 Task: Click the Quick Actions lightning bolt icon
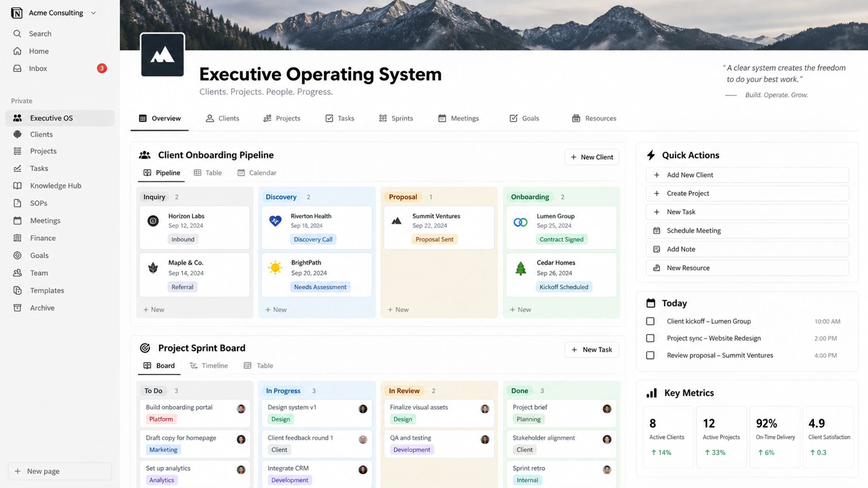point(651,155)
